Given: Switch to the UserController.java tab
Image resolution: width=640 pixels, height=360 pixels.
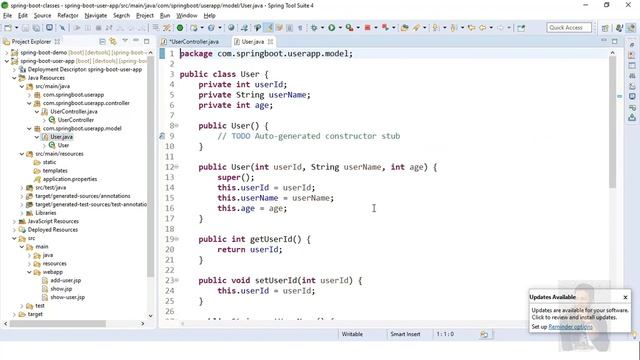Looking at the screenshot, I should pos(194,42).
